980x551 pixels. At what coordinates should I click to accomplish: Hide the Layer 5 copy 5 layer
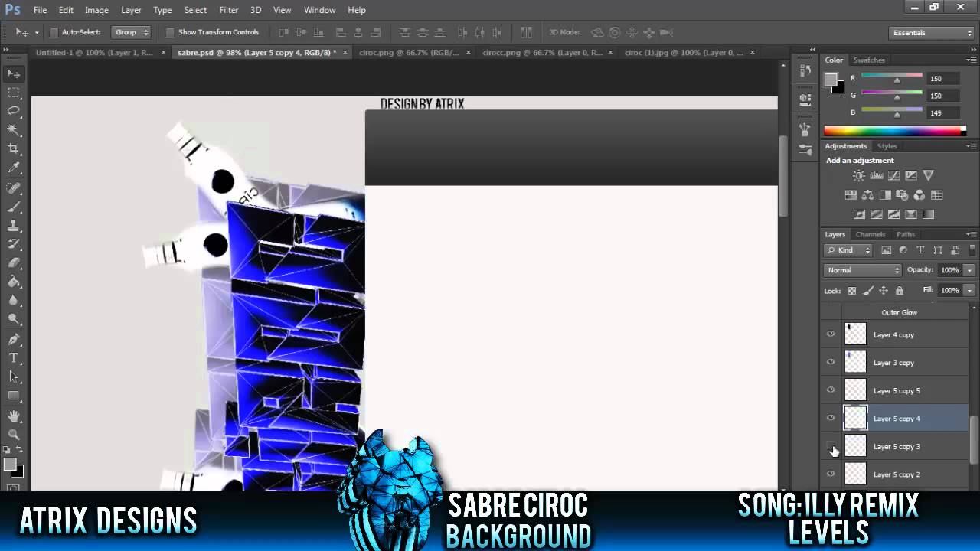(x=831, y=390)
